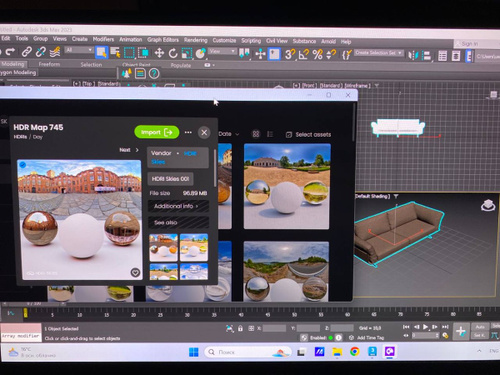This screenshot has width=500, height=375.
Task: Go to the Next asset
Action: (129, 150)
